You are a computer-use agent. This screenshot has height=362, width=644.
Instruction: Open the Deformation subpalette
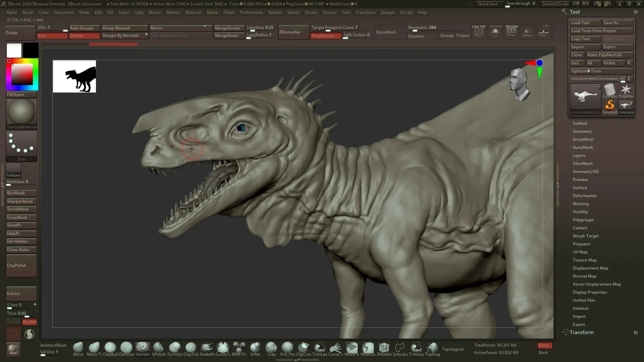[x=584, y=195]
